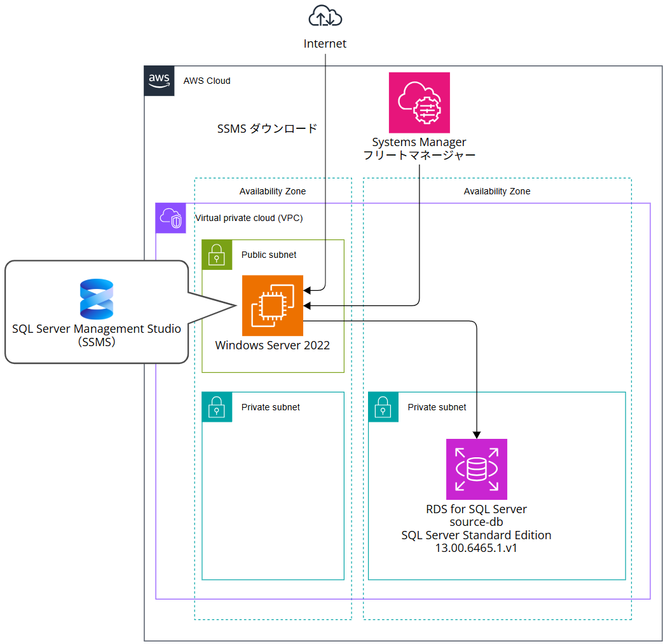
Task: Click the 'source-db' text
Action: pos(477,522)
